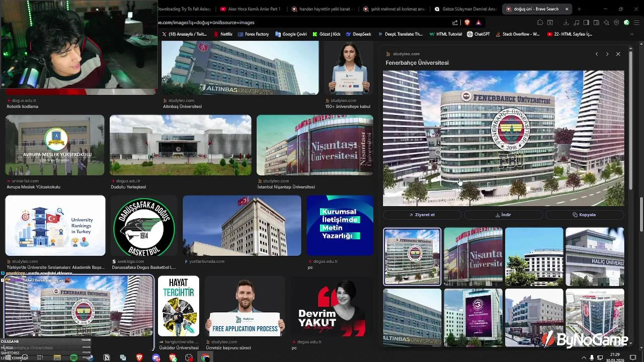Open the DeepL Translate bookmark
The height and width of the screenshot is (362, 644).
click(400, 34)
